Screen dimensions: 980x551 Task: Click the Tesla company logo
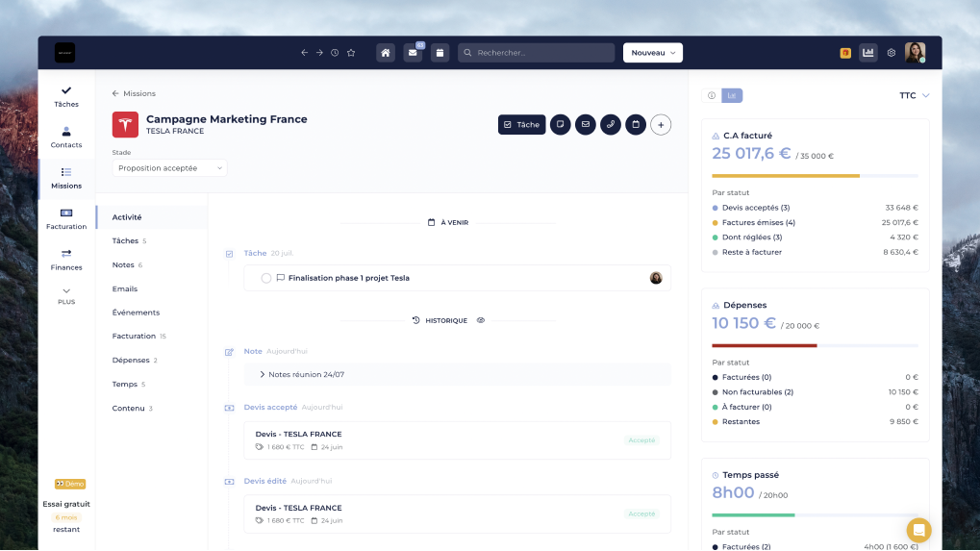pos(126,125)
